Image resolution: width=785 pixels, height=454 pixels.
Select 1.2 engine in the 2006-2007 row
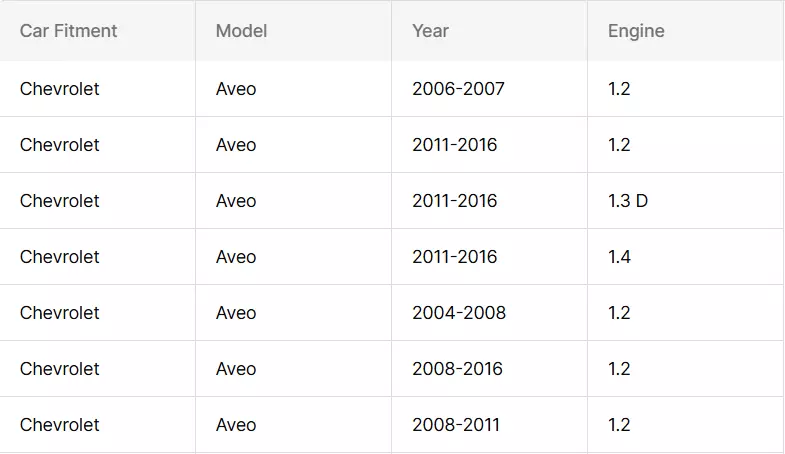[619, 89]
